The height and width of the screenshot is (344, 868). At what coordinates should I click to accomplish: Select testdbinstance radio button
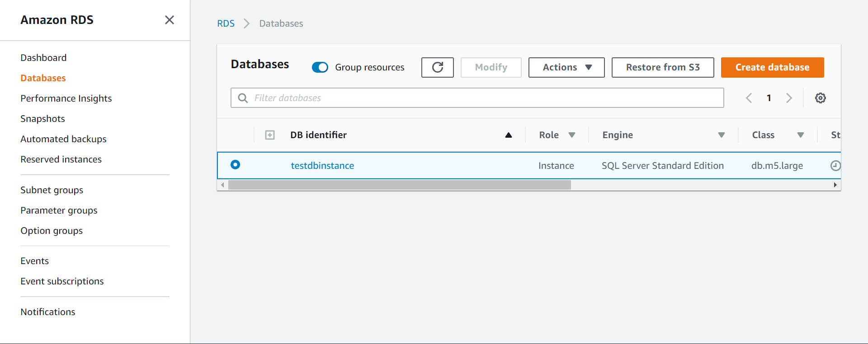tap(235, 165)
